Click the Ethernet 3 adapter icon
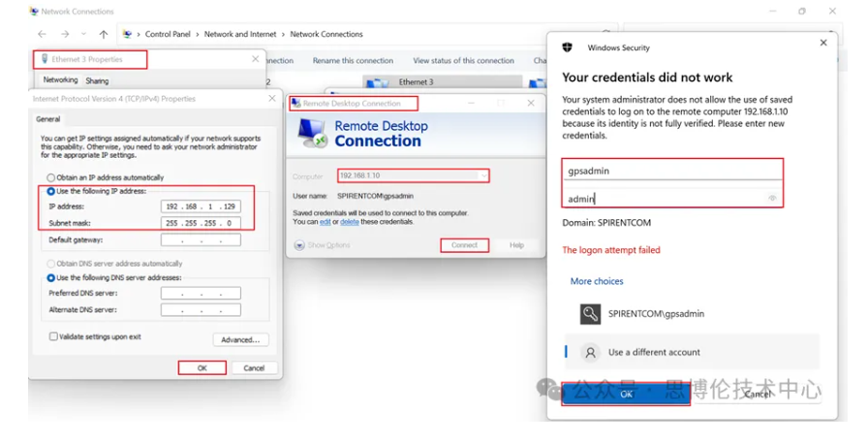 375,83
